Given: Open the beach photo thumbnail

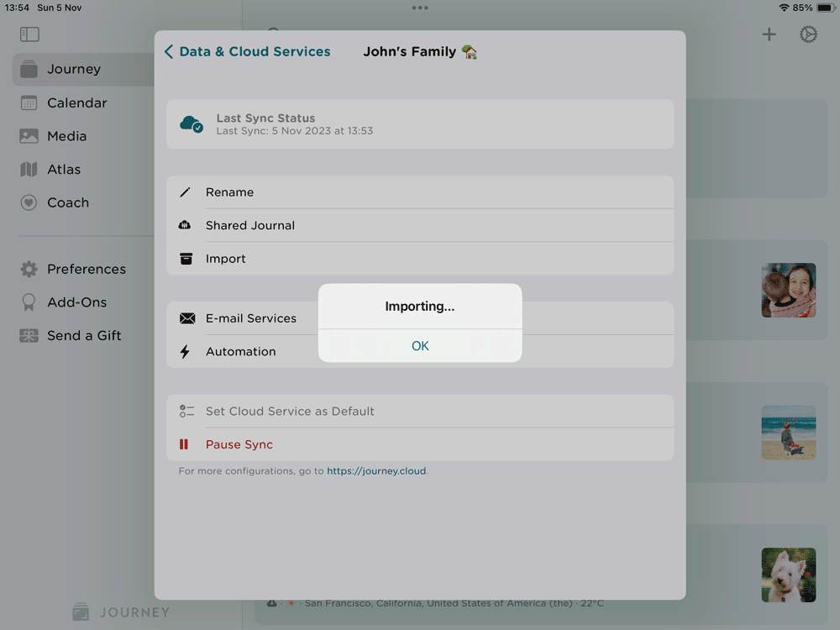Looking at the screenshot, I should click(x=788, y=433).
